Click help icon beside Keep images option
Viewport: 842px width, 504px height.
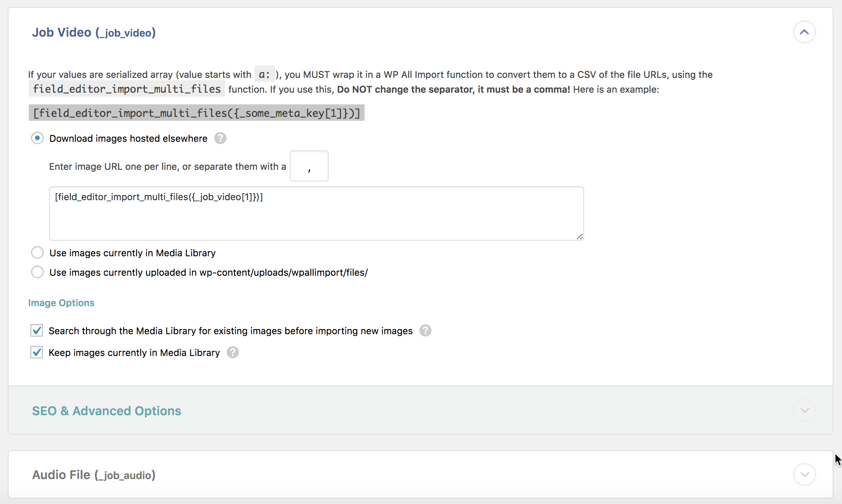tap(233, 352)
